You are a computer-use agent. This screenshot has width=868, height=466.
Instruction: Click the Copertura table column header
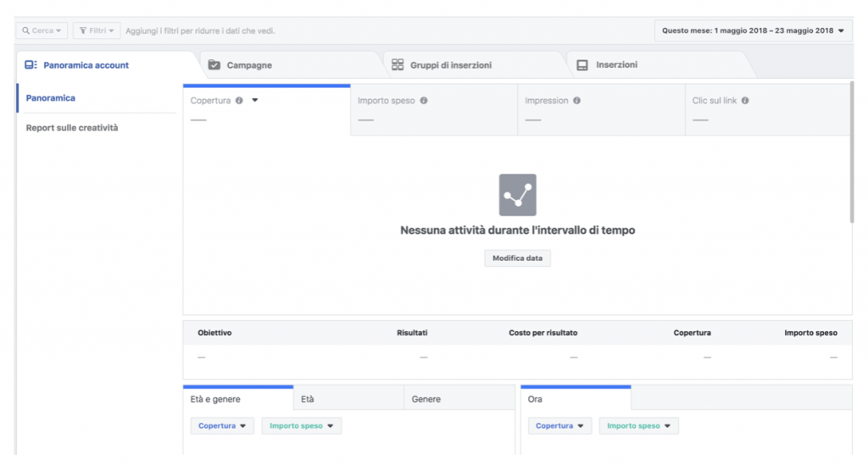(692, 333)
